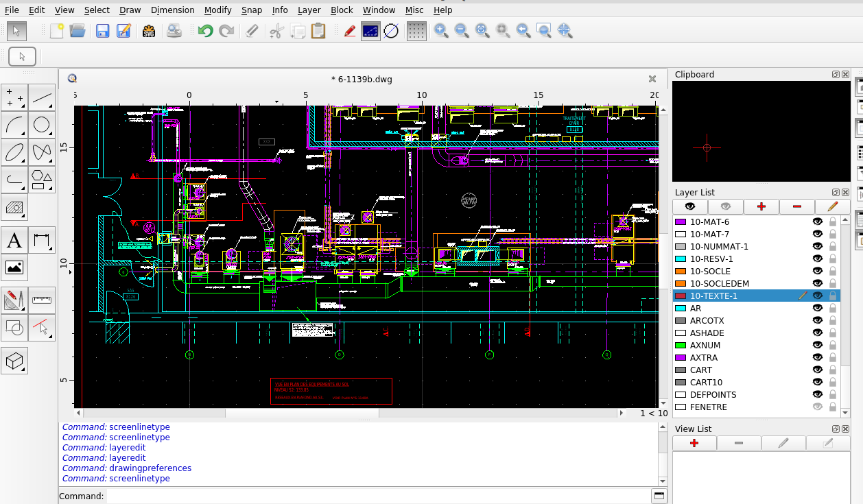Show the FENETRE layer via eye icon

tap(817, 407)
